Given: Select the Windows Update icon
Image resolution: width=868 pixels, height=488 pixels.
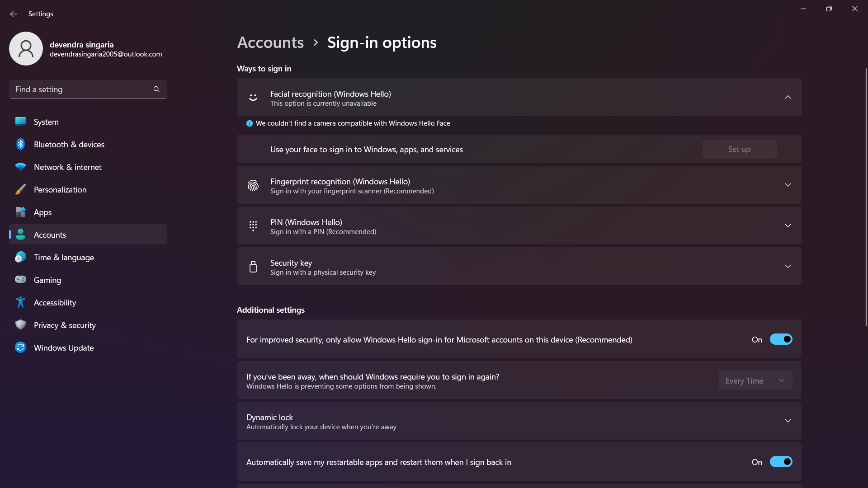Looking at the screenshot, I should [x=21, y=347].
